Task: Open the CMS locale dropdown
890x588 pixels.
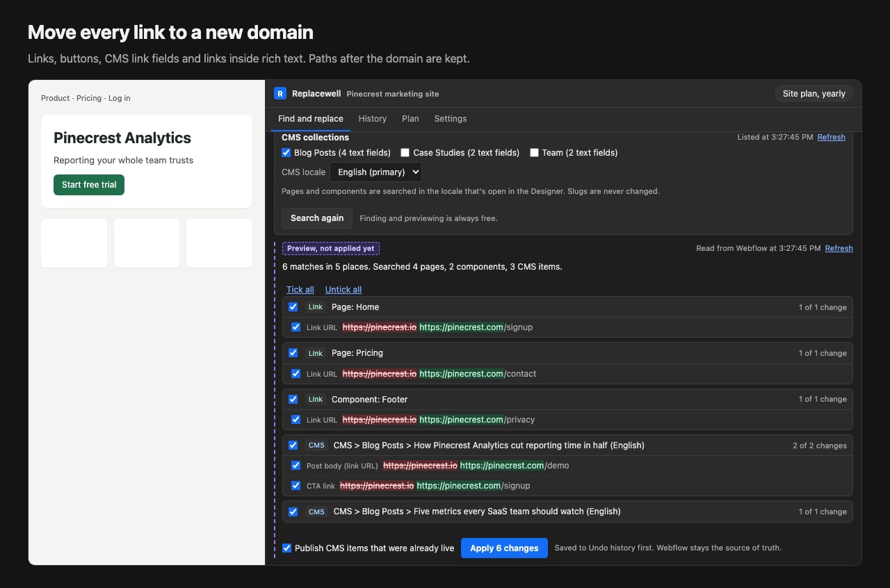Action: pyautogui.click(x=375, y=172)
